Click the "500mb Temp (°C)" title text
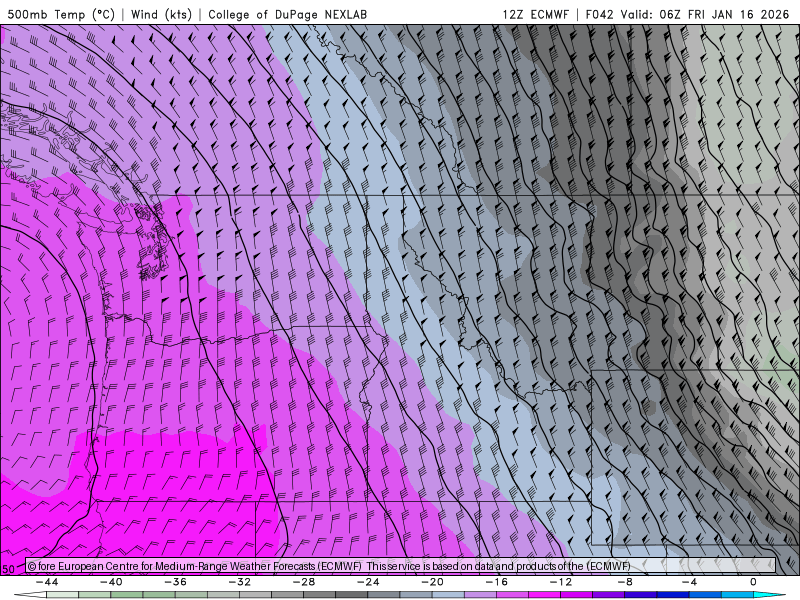The width and height of the screenshot is (800, 600). tap(62, 14)
